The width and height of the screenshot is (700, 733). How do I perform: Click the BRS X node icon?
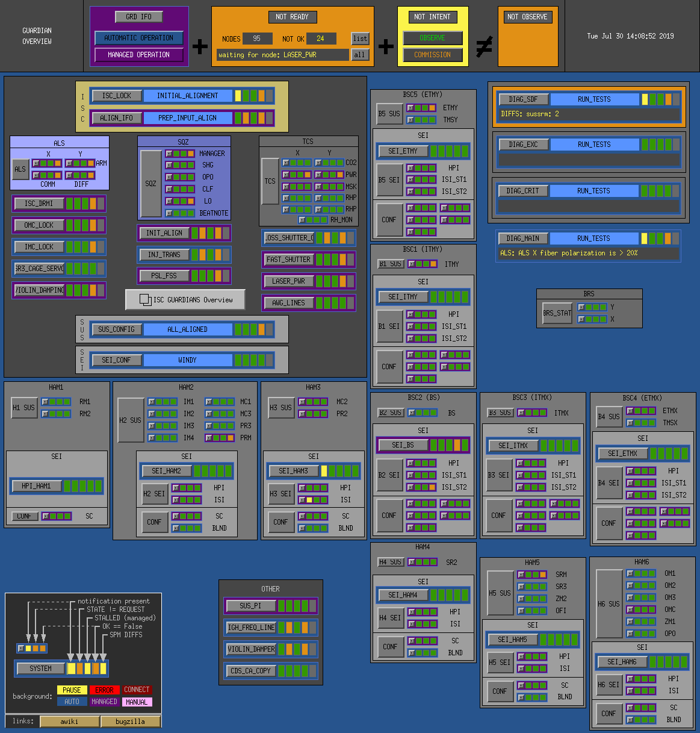tap(581, 319)
